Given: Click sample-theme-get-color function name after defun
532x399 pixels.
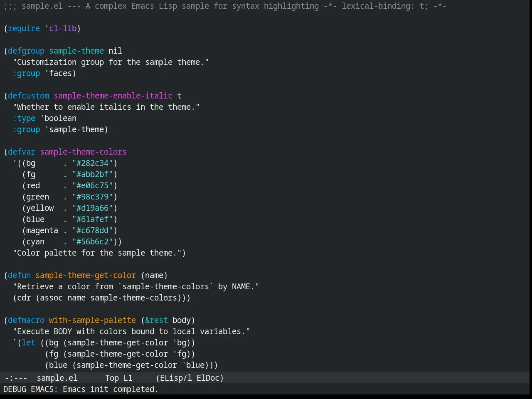Looking at the screenshot, I should pos(86,275).
